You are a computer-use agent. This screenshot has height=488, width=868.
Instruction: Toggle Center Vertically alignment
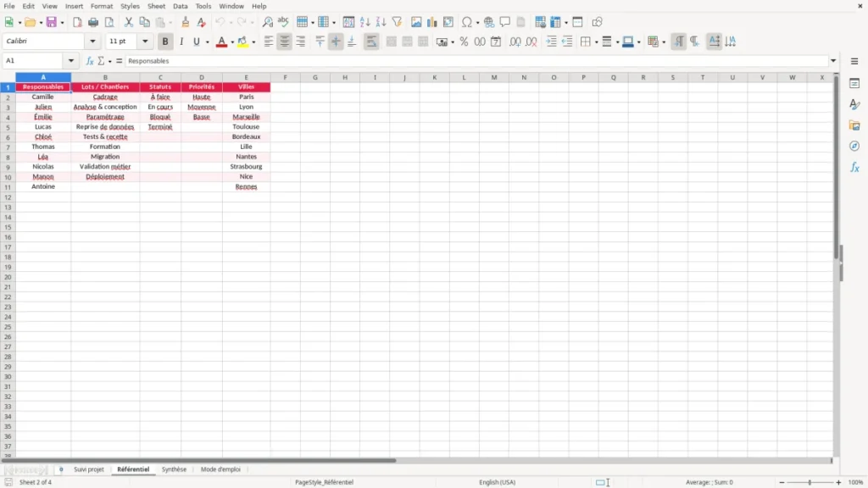(336, 42)
